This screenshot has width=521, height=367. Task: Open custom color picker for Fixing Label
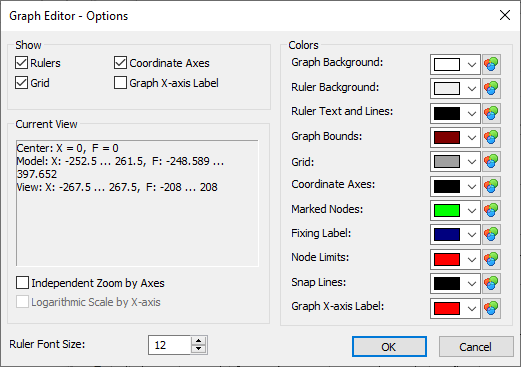(x=491, y=235)
